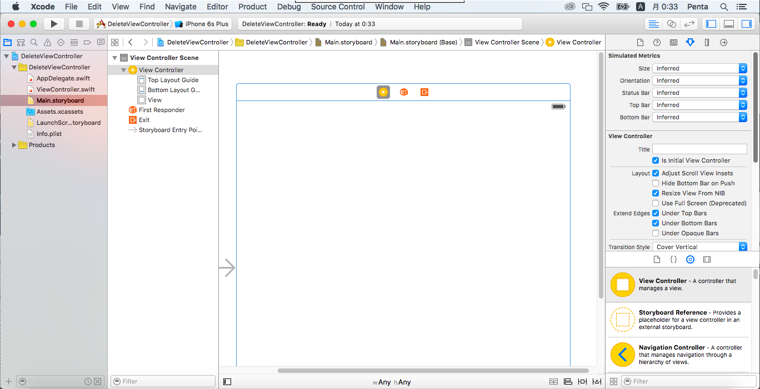Viewport: 760px width, 389px height.
Task: Show the version editor
Action: (688, 24)
